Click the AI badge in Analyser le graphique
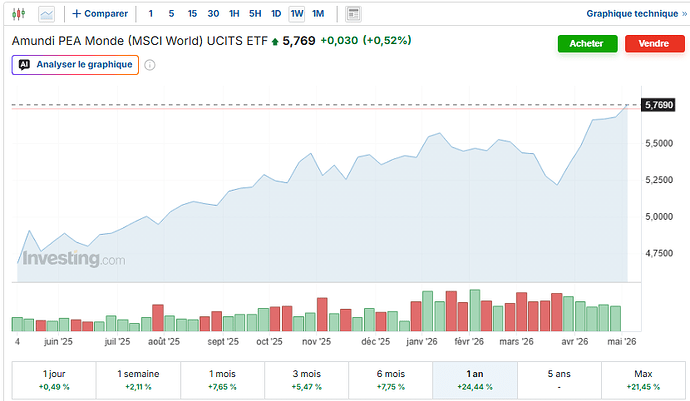The image size is (690, 401). [24, 65]
